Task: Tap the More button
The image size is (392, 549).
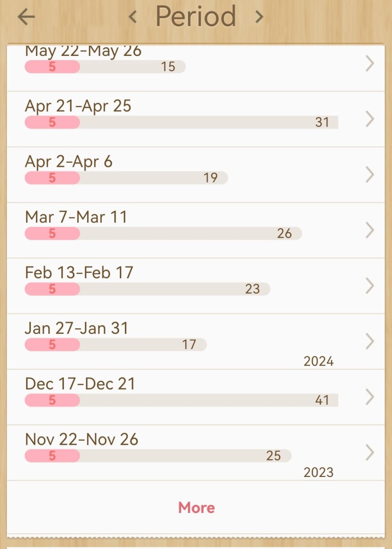Action: (196, 507)
